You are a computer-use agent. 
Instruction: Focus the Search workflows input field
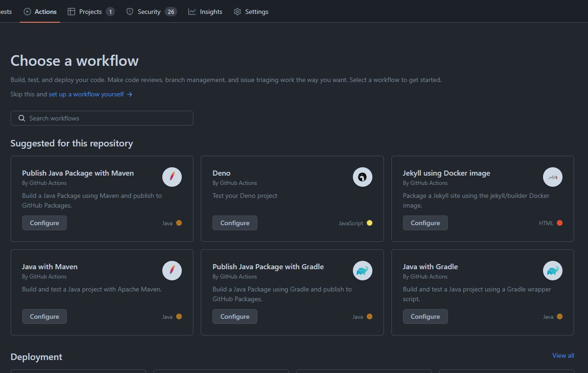pos(102,118)
